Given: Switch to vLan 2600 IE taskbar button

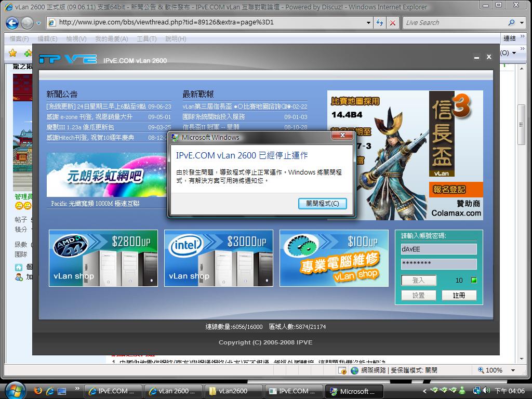Looking at the screenshot, I should (174, 391).
